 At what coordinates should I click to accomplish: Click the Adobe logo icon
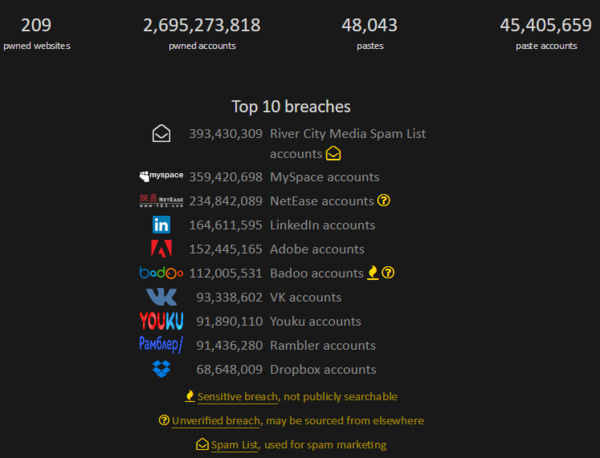[161, 249]
